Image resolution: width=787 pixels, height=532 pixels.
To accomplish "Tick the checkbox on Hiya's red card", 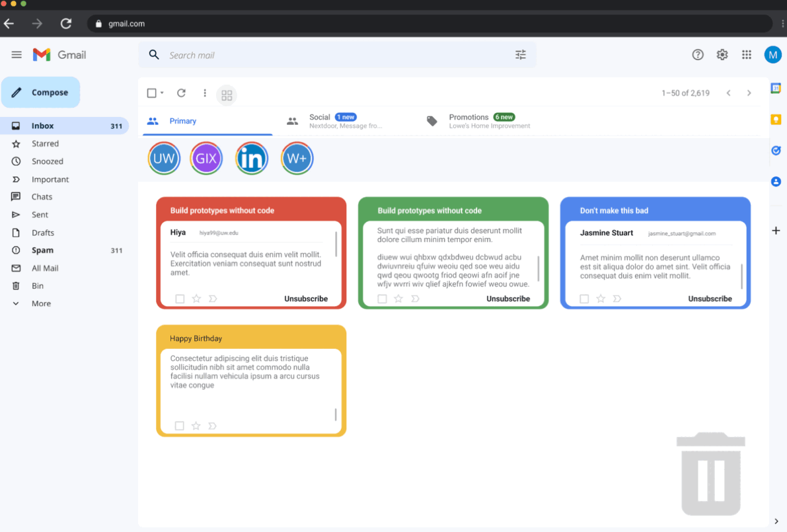I will [x=180, y=299].
